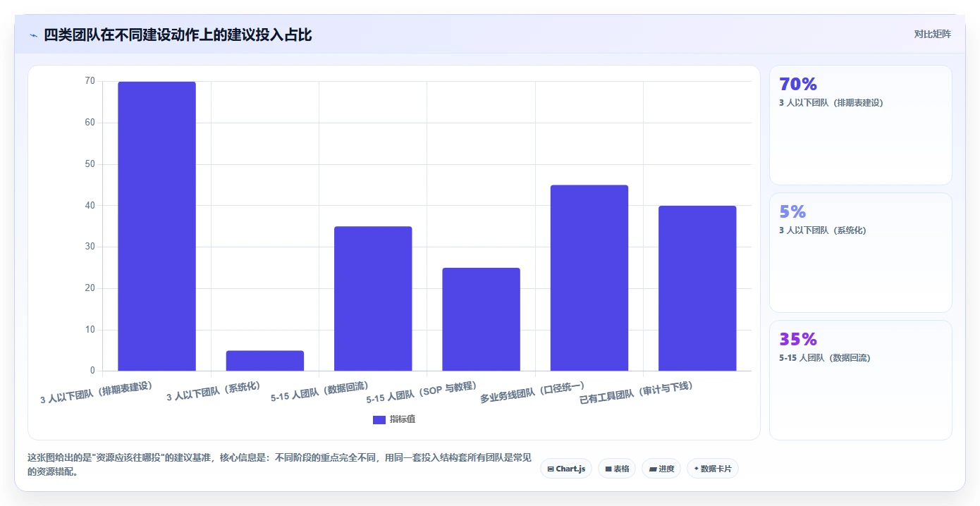This screenshot has width=980, height=506.
Task: Click the x-axis label 5-15 人团队（数据回流）
Action: click(x=320, y=392)
